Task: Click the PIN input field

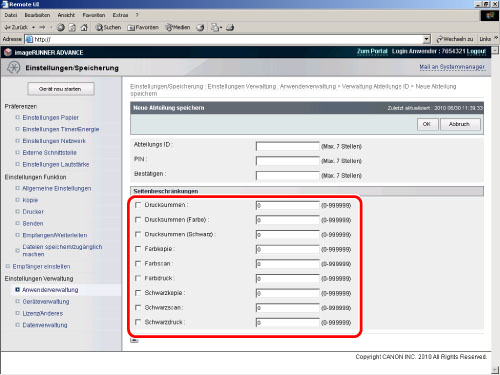Action: coord(288,161)
